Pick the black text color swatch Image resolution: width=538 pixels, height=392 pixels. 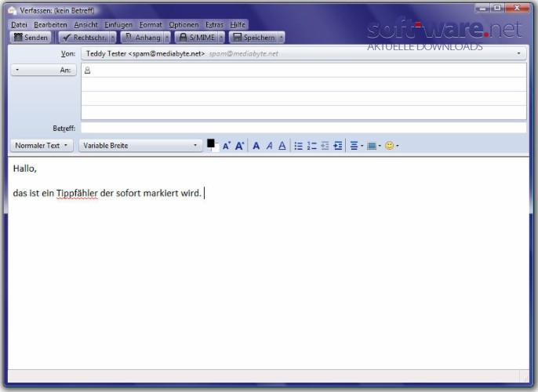[211, 143]
